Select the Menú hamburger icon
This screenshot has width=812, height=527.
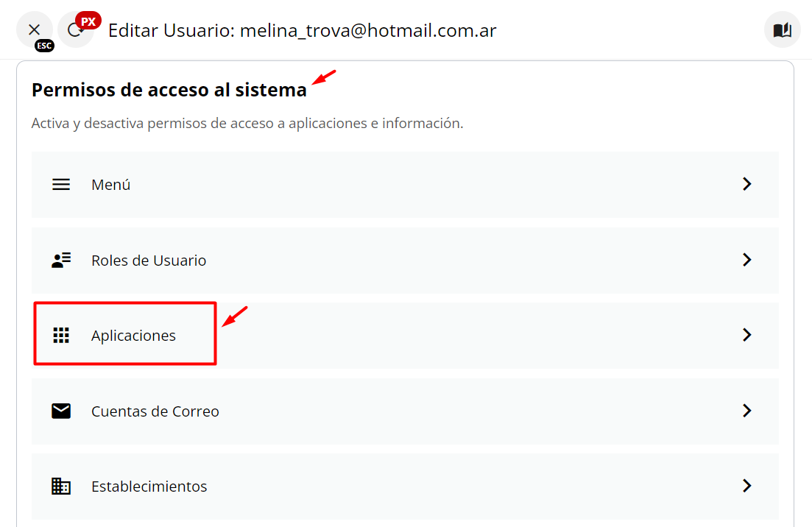point(61,184)
